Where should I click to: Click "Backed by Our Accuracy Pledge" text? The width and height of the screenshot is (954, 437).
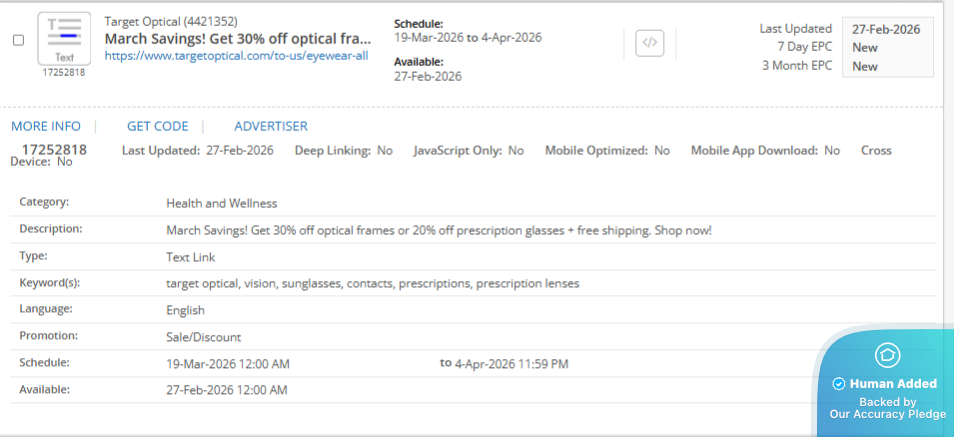(887, 408)
